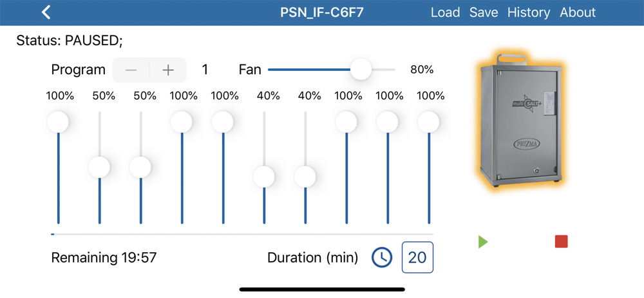Image resolution: width=644 pixels, height=298 pixels.
Task: Open the Load menu
Action: point(445,12)
